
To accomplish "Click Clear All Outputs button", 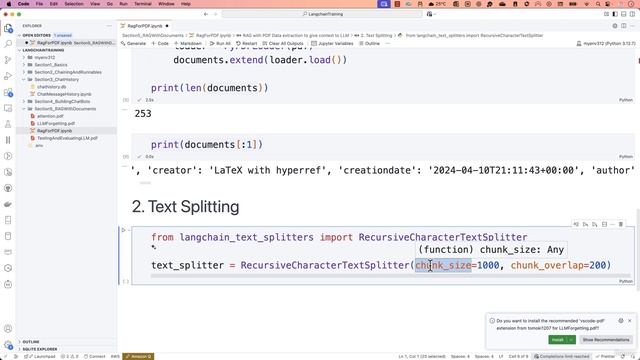I will coord(283,43).
